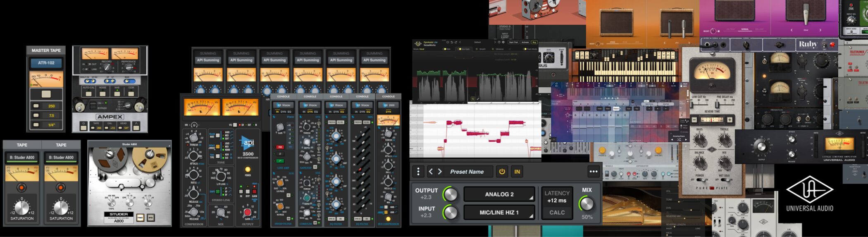This screenshot has width=868, height=237.
Task: Select the Breath tab in DynAssist
Action: (x=482, y=49)
